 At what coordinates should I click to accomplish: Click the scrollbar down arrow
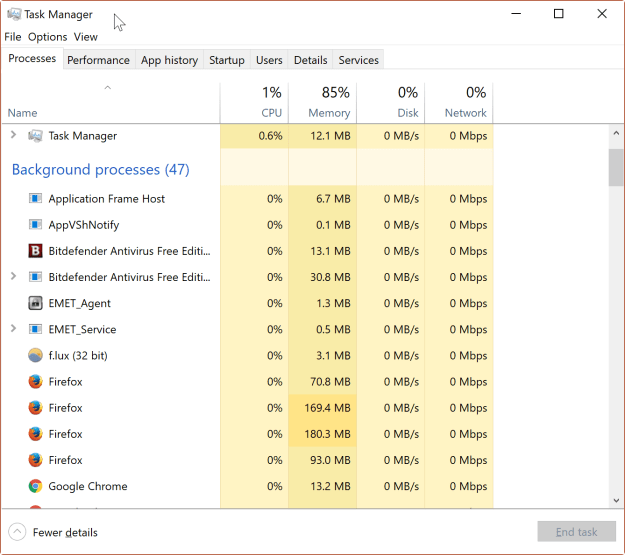click(616, 500)
